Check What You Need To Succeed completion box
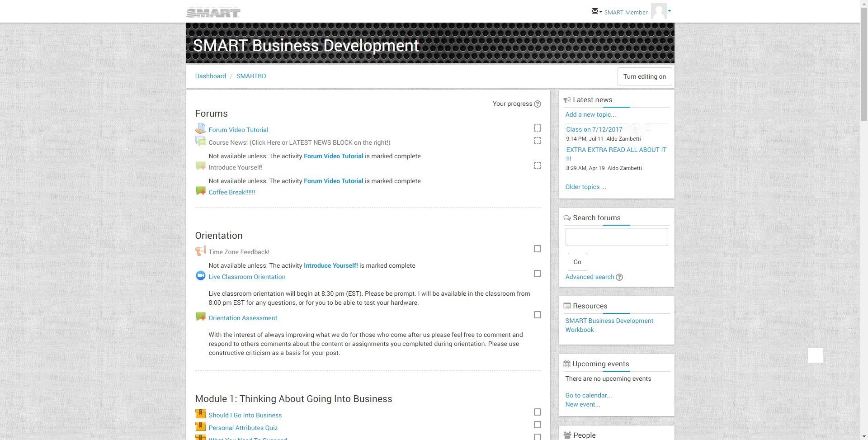Viewport: 868px width, 440px height. (x=538, y=437)
